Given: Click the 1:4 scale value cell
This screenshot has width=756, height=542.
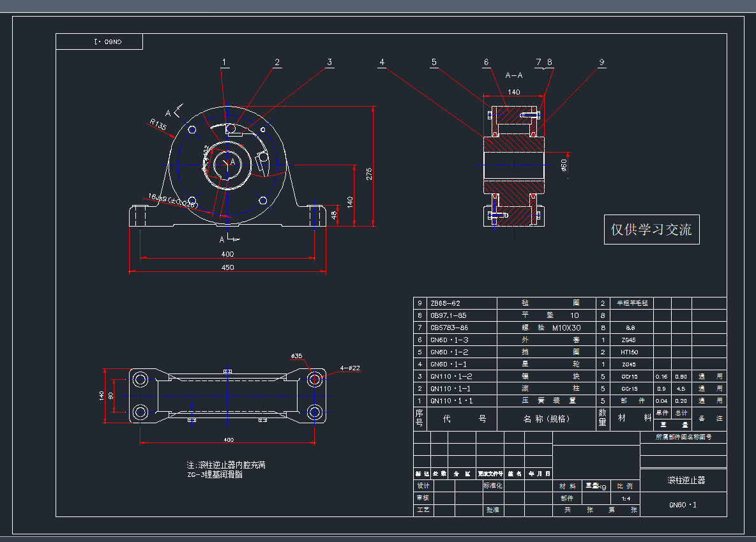Looking at the screenshot, I should [626, 498].
